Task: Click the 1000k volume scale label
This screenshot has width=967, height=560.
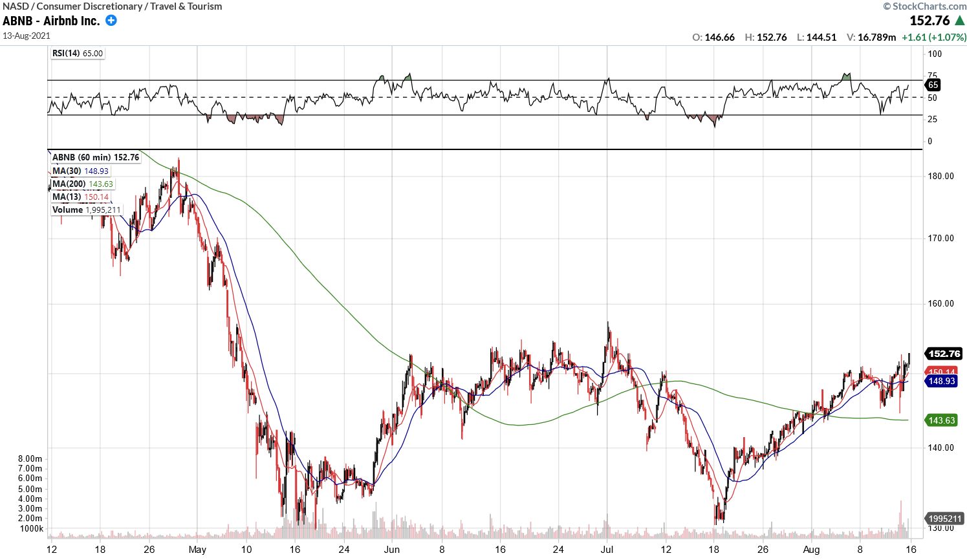Action: [x=32, y=529]
